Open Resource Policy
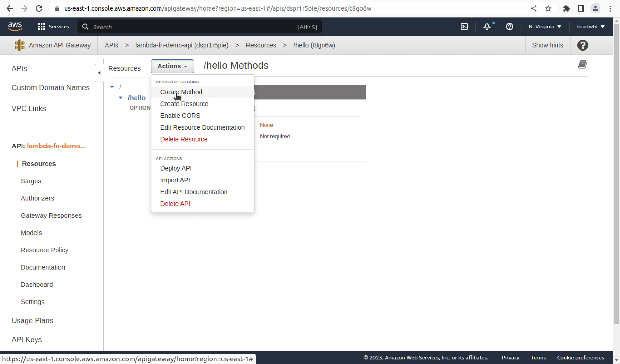This screenshot has height=364, width=620. [x=44, y=250]
